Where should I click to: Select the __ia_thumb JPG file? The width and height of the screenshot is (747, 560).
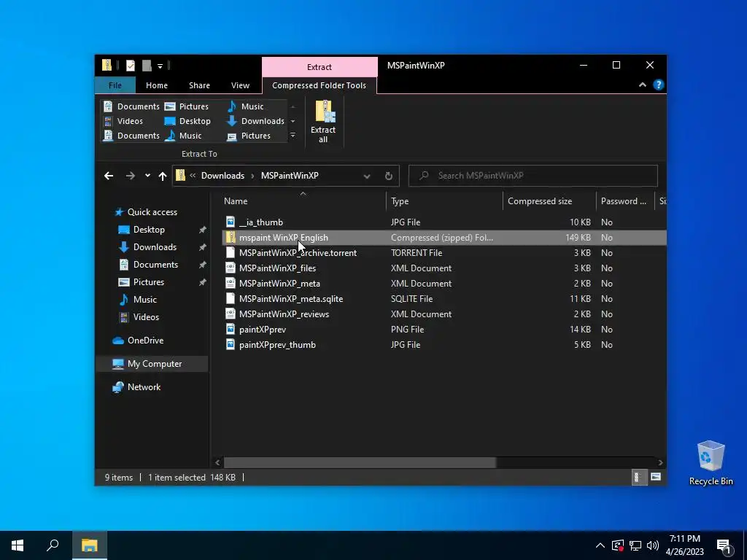261,222
